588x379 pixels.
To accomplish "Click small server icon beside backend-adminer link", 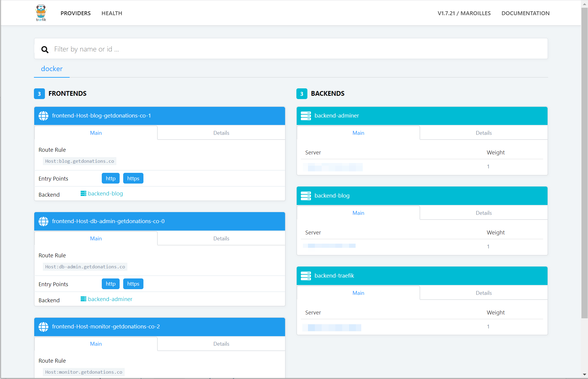I will tap(83, 299).
